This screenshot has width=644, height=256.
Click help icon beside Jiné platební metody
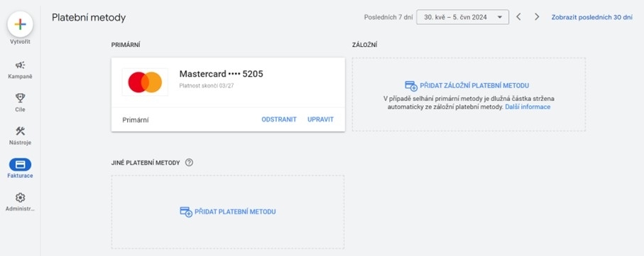coord(189,163)
